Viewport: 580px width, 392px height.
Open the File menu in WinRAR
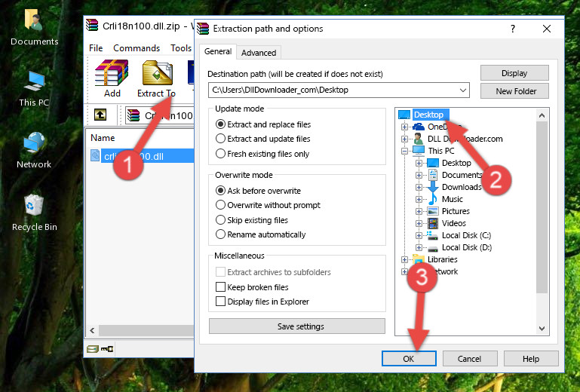point(96,48)
